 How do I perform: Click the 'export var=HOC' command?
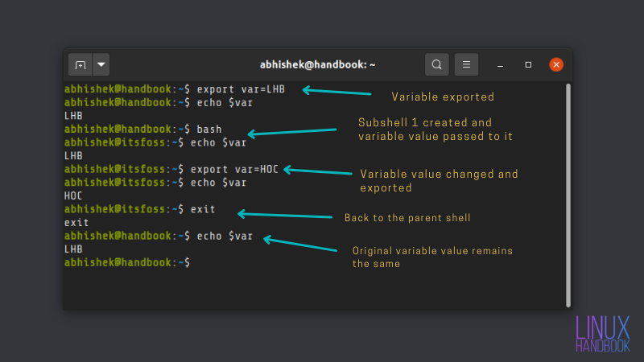tap(234, 169)
